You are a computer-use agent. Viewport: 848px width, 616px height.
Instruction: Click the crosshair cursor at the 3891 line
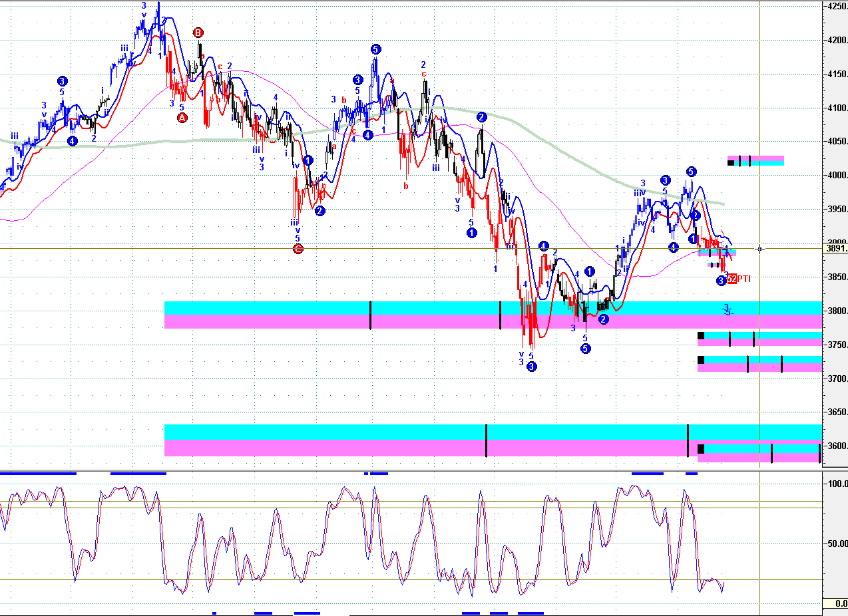760,249
